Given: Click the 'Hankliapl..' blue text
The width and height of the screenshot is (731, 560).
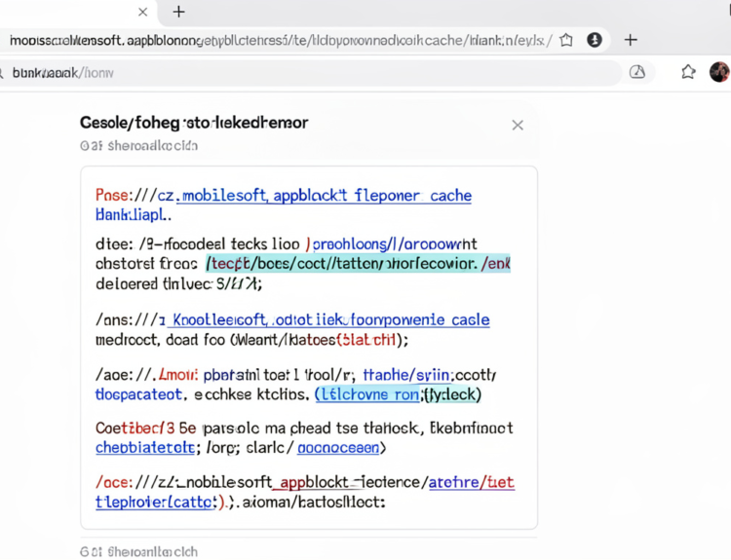Looking at the screenshot, I should point(134,215).
